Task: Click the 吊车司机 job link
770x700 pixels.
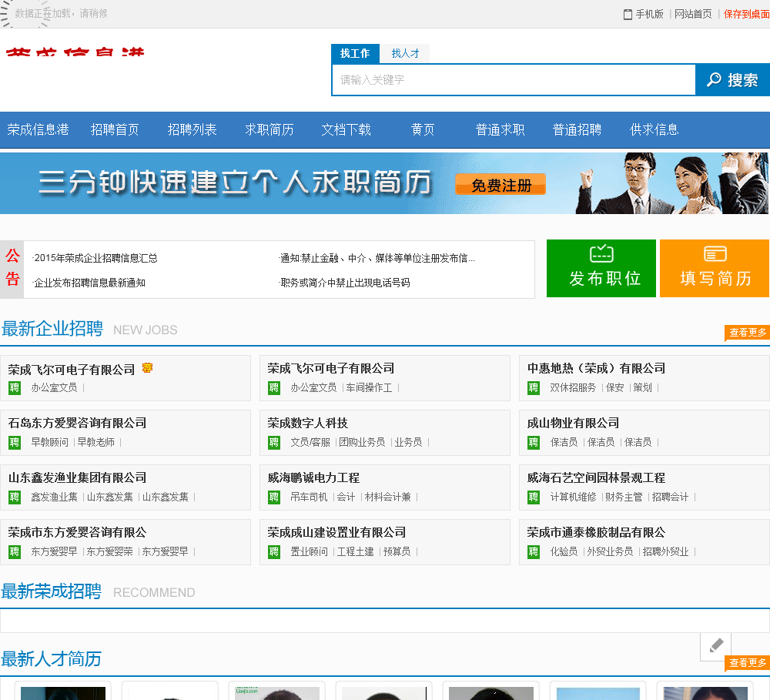Action: point(309,497)
